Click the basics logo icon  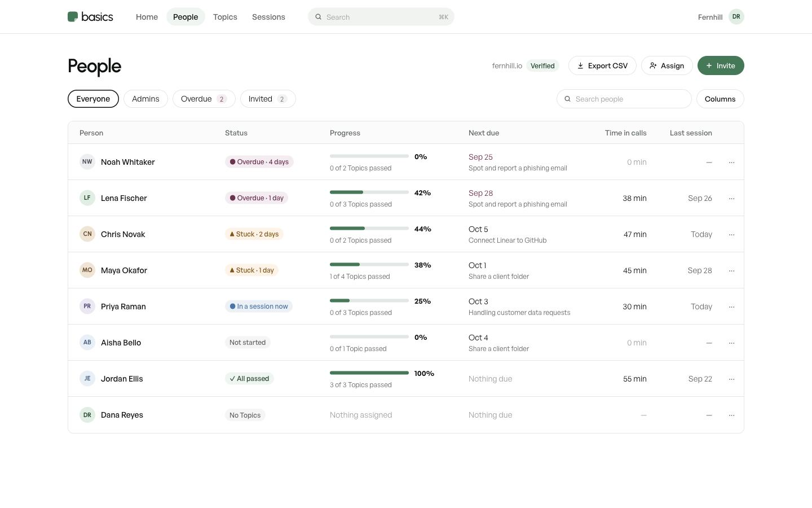pos(73,17)
